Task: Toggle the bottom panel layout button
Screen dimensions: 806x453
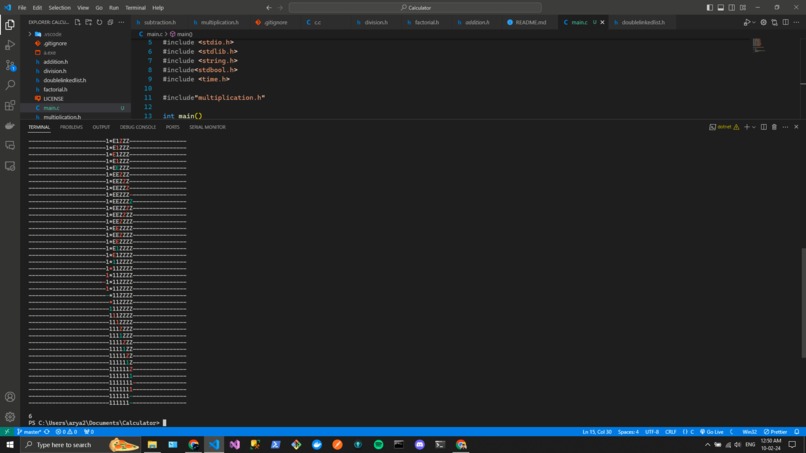Action: [x=721, y=8]
